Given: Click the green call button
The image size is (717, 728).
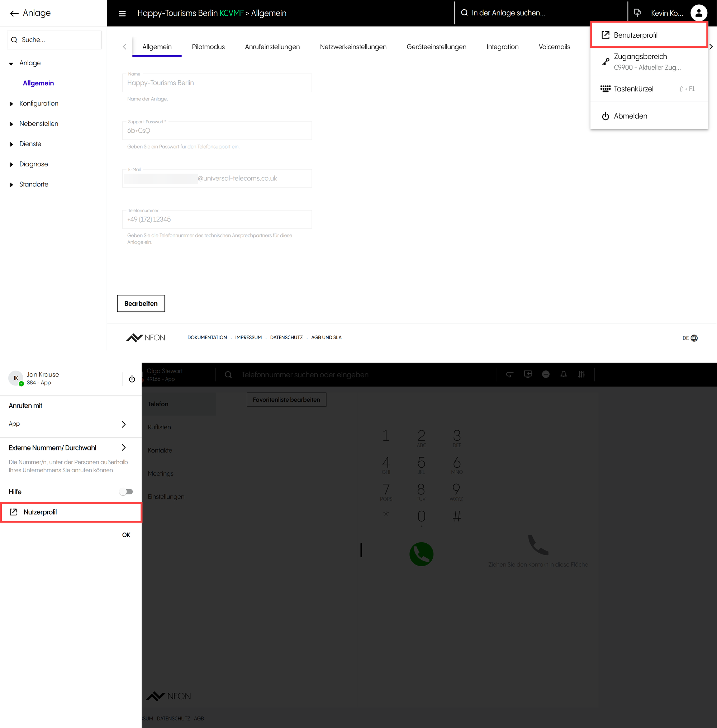Looking at the screenshot, I should pos(421,554).
